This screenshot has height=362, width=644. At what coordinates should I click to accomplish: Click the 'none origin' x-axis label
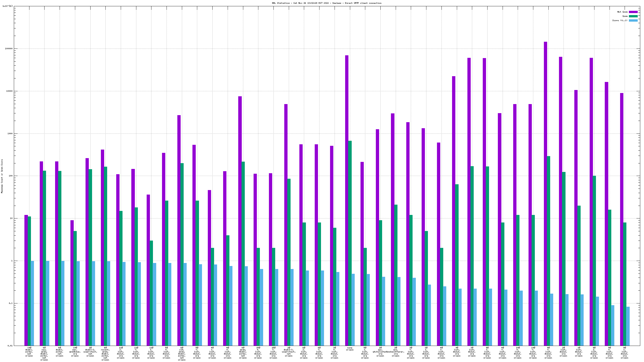coord(350,349)
